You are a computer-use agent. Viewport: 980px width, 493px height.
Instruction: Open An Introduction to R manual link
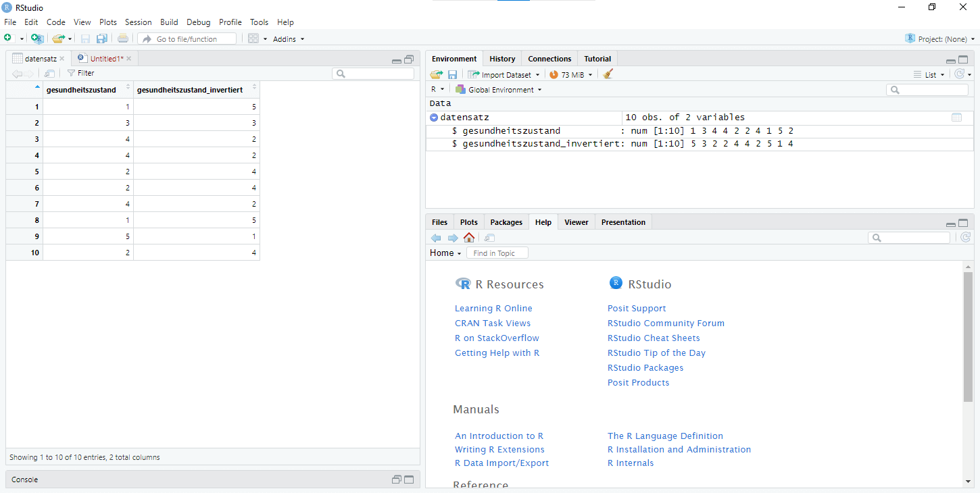499,436
